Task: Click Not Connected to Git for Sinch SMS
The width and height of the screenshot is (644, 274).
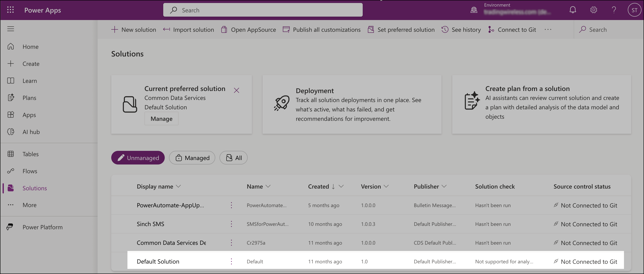Action: click(x=585, y=224)
